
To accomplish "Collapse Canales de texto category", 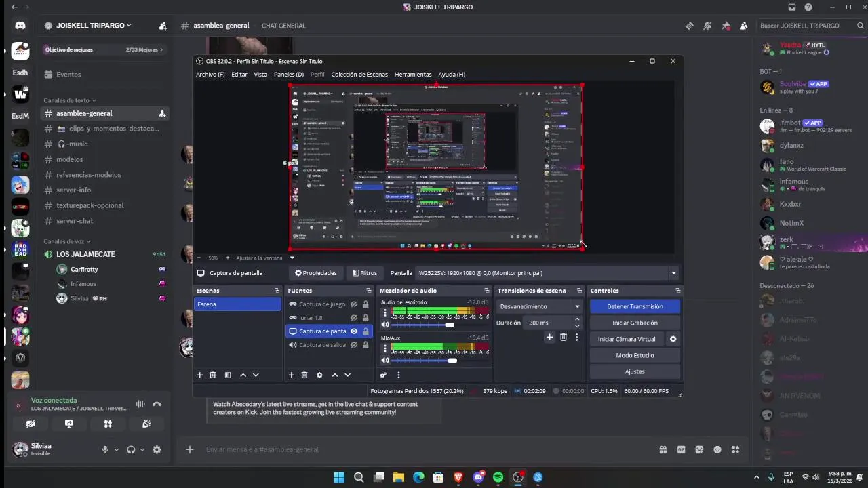I will click(x=70, y=100).
